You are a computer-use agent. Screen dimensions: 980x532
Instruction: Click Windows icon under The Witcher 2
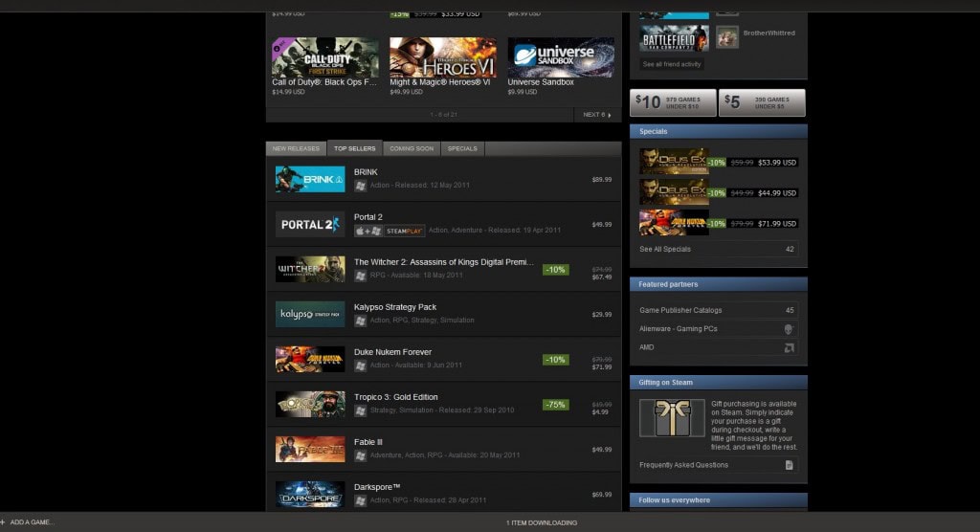pyautogui.click(x=360, y=276)
